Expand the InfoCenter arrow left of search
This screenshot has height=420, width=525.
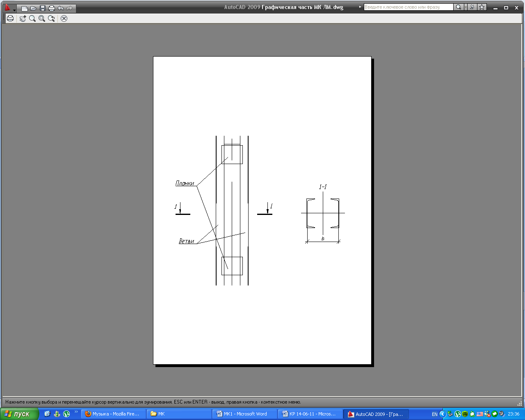(x=360, y=7)
